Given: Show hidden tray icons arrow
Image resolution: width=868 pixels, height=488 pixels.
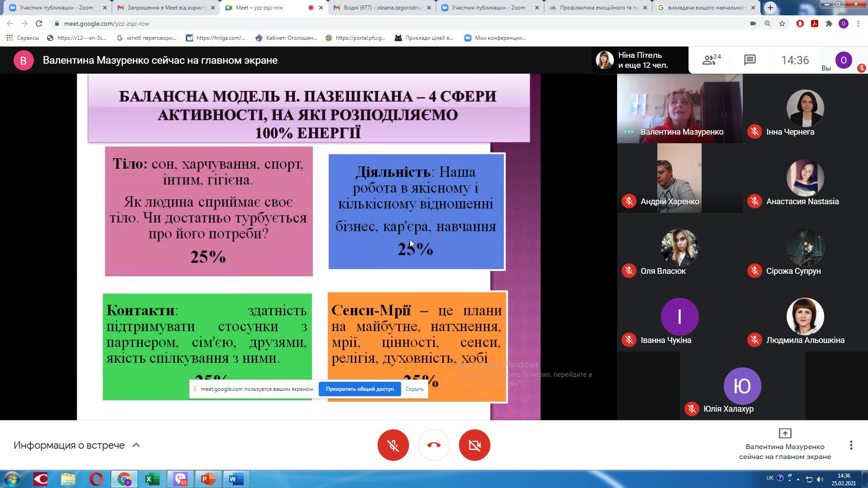Looking at the screenshot, I should coord(798,479).
